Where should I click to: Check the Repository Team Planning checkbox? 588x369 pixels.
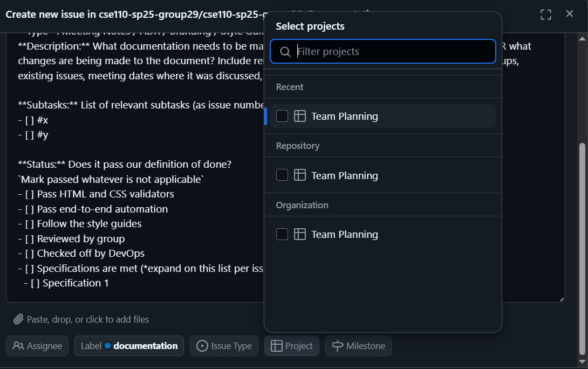tap(282, 175)
